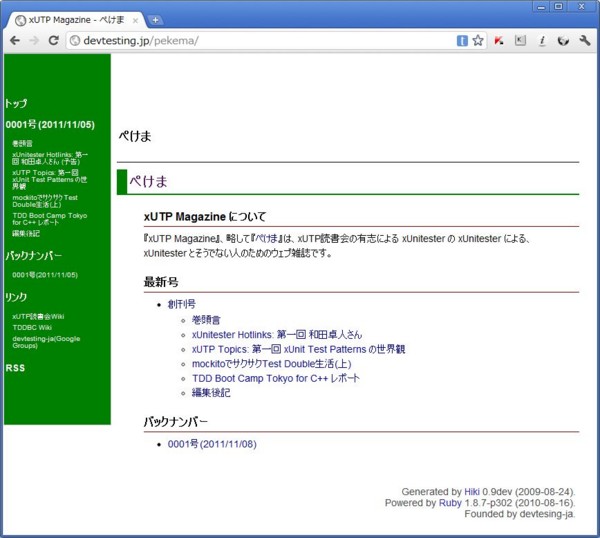This screenshot has width=600, height=538.
Task: Click the sidebar バックナンバー heading
Action: (x=34, y=255)
